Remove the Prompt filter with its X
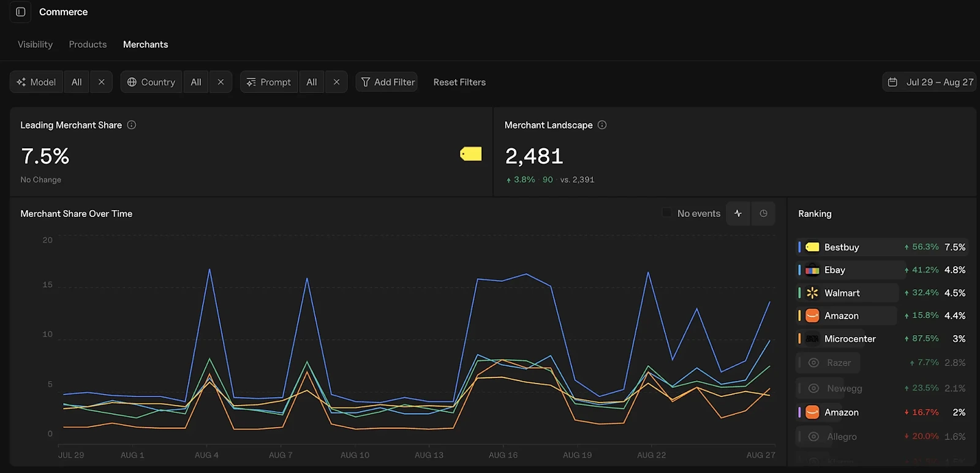980x473 pixels. click(336, 82)
